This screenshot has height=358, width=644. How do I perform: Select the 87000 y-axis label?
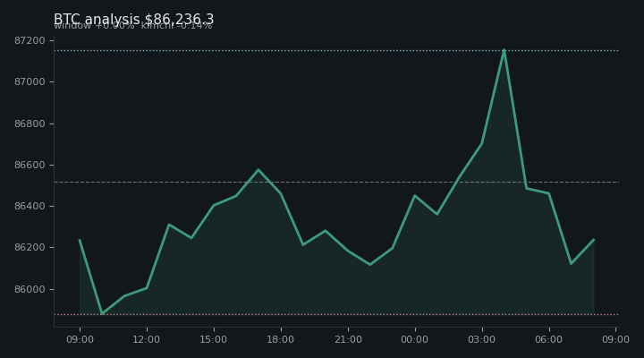point(30,81)
